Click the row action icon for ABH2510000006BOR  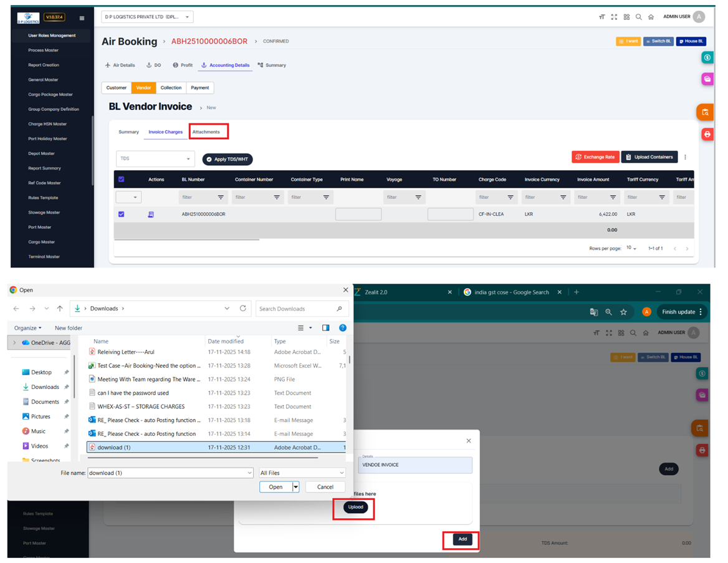click(x=150, y=214)
